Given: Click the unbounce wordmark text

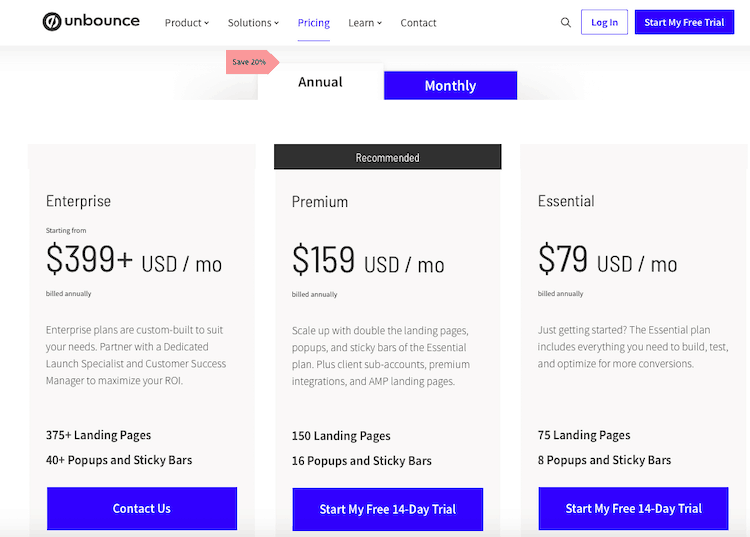Looking at the screenshot, I should (x=102, y=21).
